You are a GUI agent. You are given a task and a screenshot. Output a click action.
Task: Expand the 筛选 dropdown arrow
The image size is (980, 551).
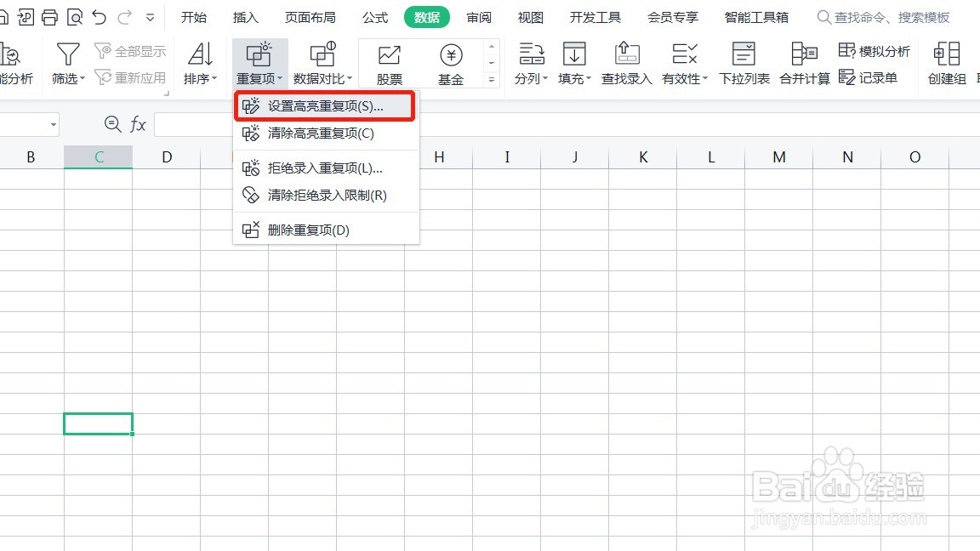[x=83, y=79]
